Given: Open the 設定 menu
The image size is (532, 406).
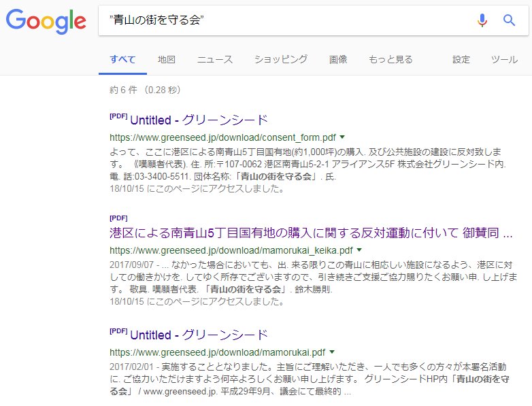Looking at the screenshot, I should (x=461, y=59).
